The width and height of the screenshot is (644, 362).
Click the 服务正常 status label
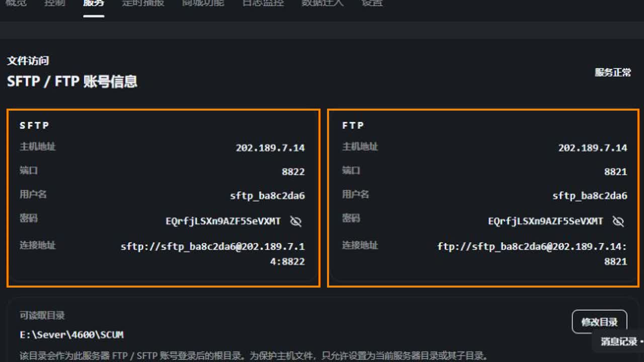(x=613, y=72)
